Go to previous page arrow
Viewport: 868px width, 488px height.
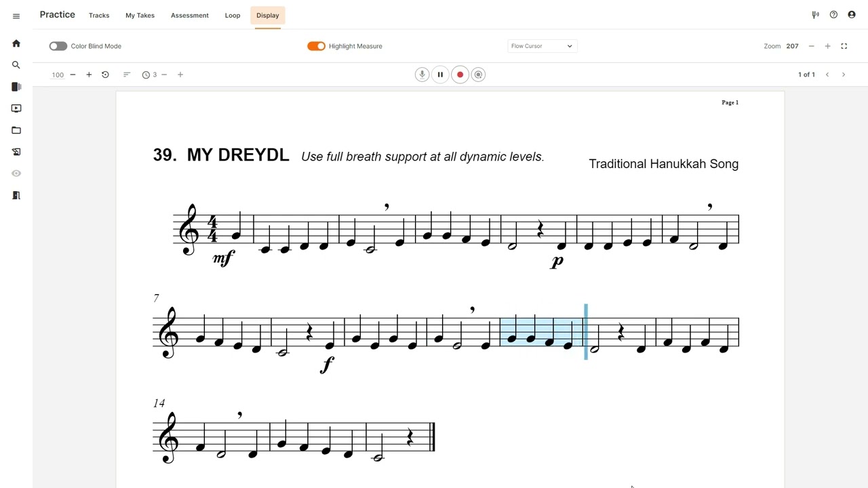pyautogui.click(x=827, y=75)
